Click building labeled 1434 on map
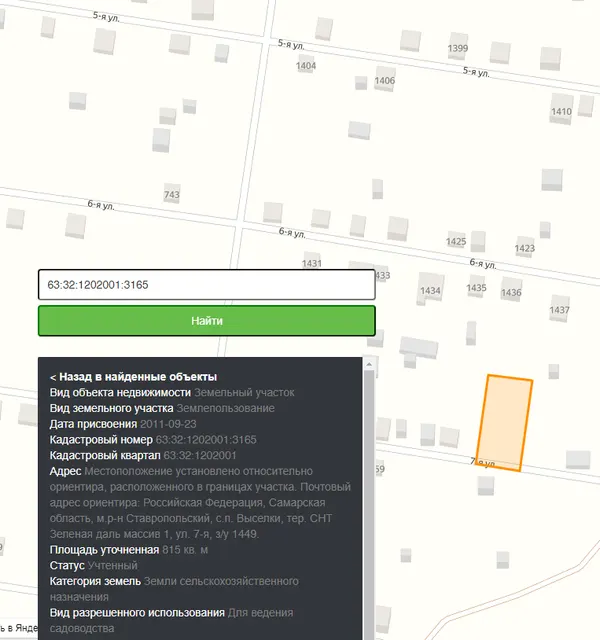 [x=430, y=291]
